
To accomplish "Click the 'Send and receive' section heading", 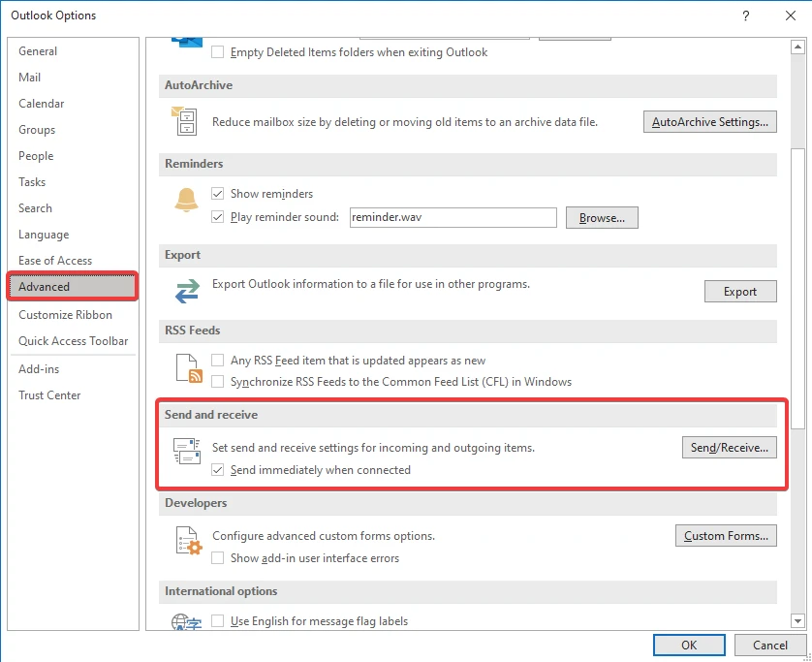I will tap(211, 415).
